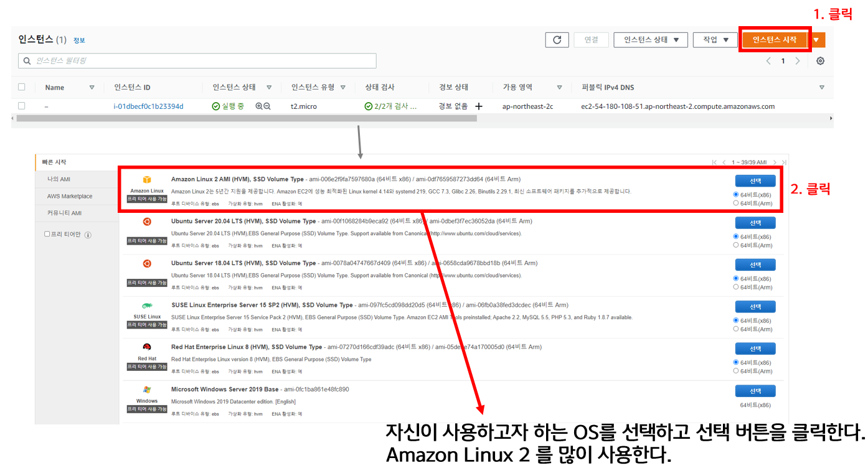Click the Red Hat logo icon
The image size is (868, 473).
tap(147, 347)
